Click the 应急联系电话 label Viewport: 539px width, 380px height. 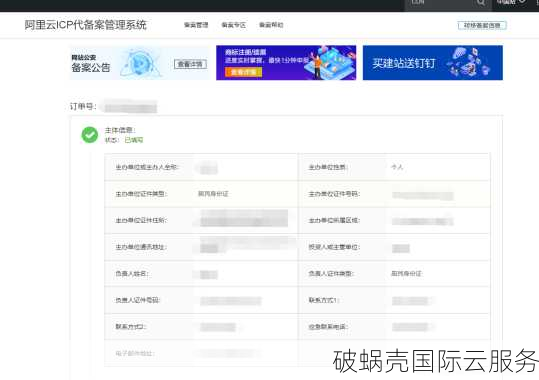[328, 327]
